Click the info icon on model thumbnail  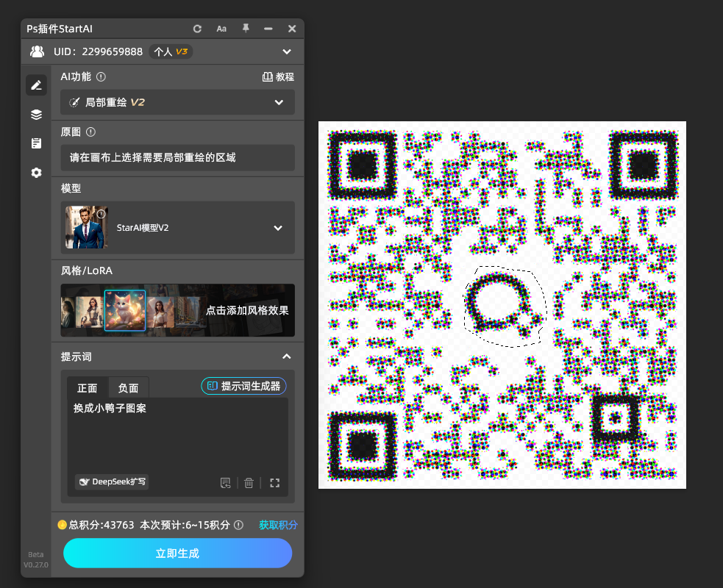pos(101,214)
